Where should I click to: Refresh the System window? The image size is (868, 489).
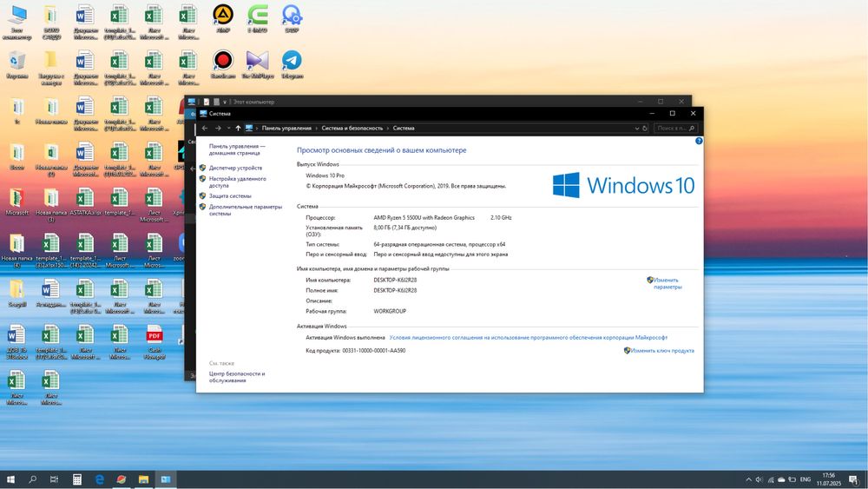pyautogui.click(x=645, y=128)
